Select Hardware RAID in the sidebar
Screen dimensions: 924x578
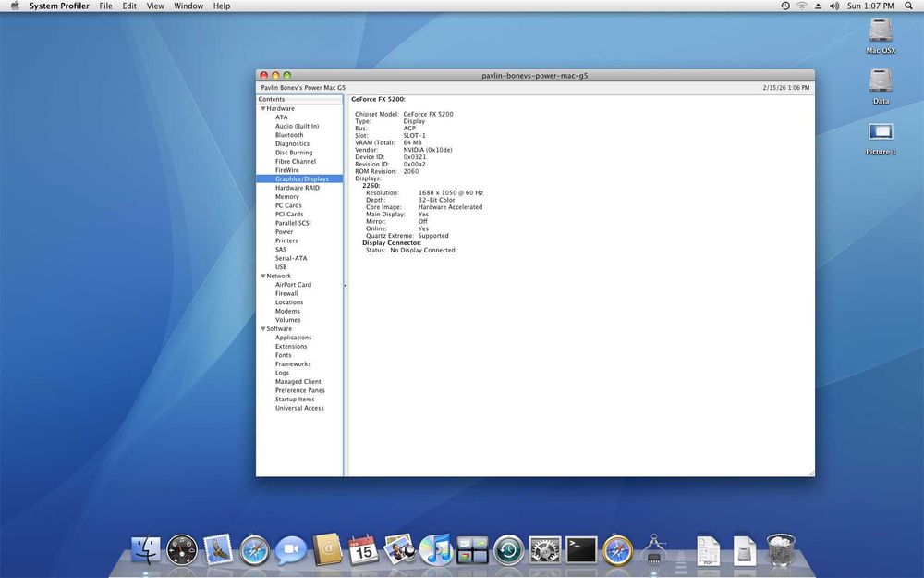299,188
